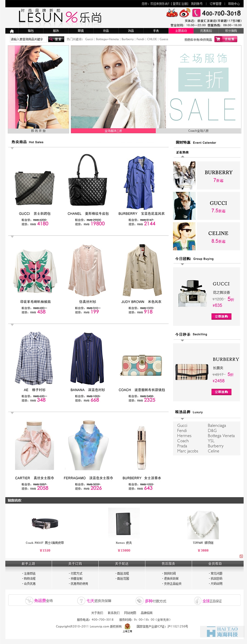Open the 主题活动 navigation tab

181,31
